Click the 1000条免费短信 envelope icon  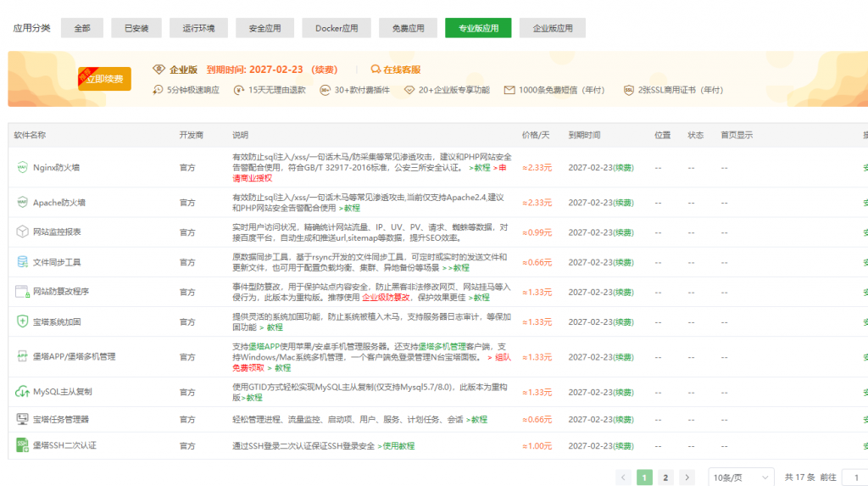(509, 90)
